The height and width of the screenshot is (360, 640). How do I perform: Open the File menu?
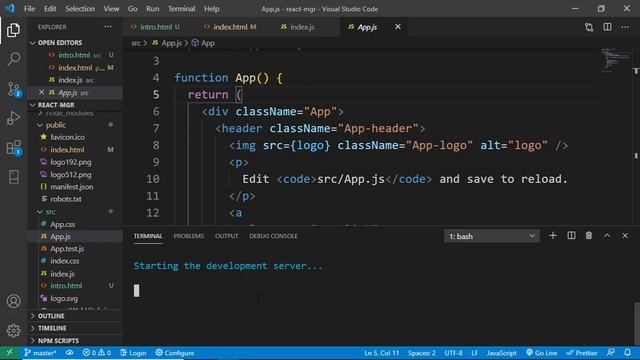click(x=29, y=9)
